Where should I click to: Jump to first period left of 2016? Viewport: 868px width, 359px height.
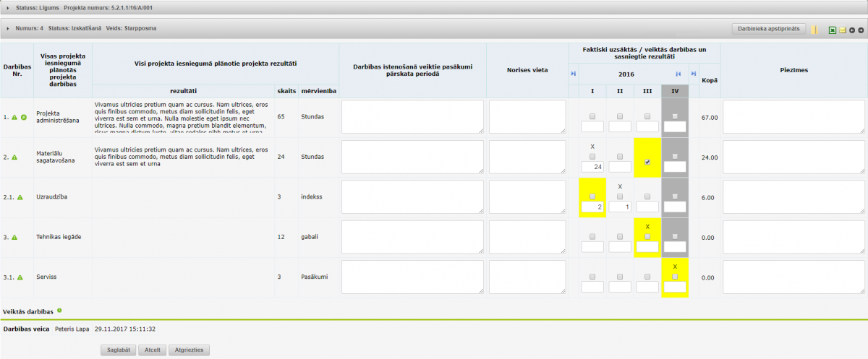click(573, 74)
